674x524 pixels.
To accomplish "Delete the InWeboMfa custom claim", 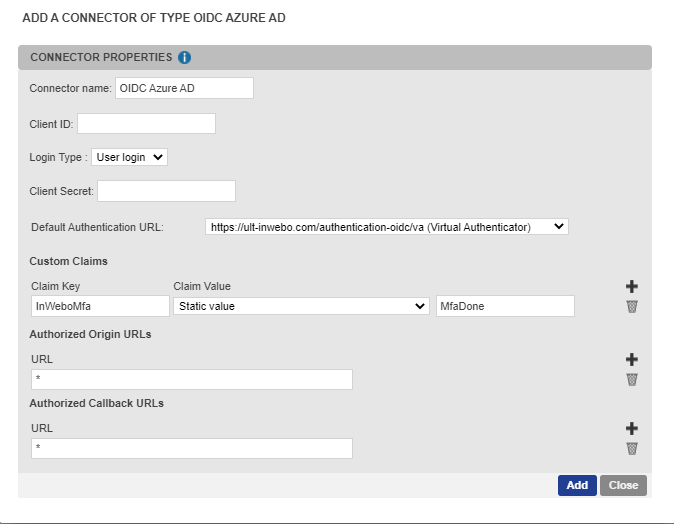I will [632, 307].
